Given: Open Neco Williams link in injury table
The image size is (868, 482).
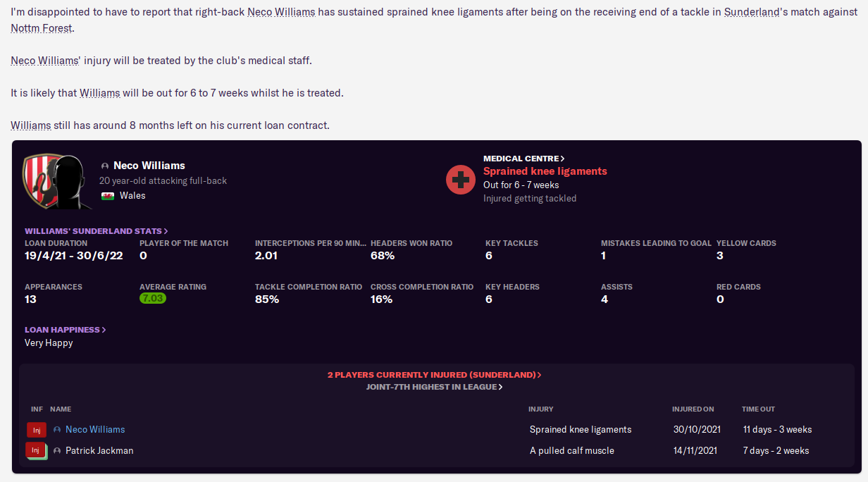Looking at the screenshot, I should (x=95, y=429).
